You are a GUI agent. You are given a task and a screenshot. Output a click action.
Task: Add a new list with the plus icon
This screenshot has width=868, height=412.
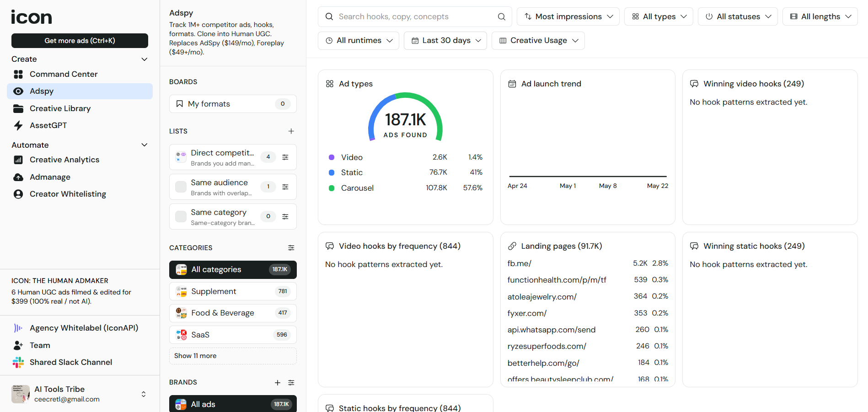tap(291, 131)
